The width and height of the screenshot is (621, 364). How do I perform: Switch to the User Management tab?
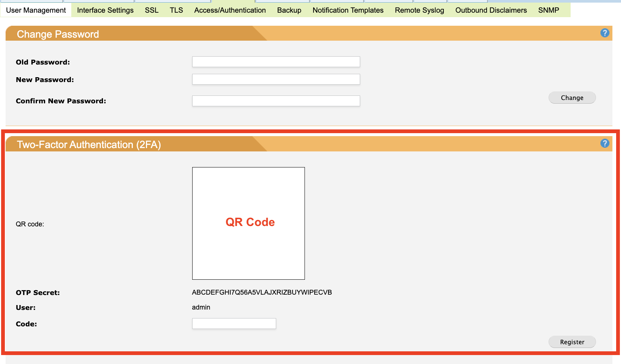pyautogui.click(x=36, y=10)
